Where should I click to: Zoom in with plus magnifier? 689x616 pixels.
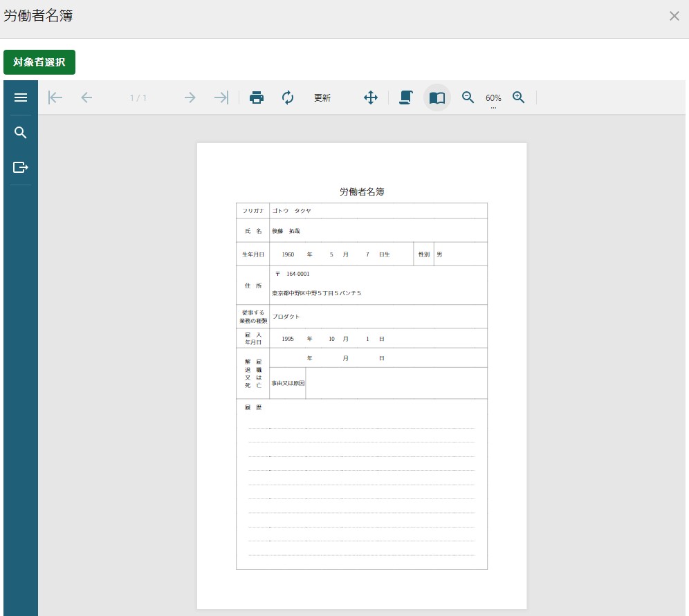pos(519,97)
